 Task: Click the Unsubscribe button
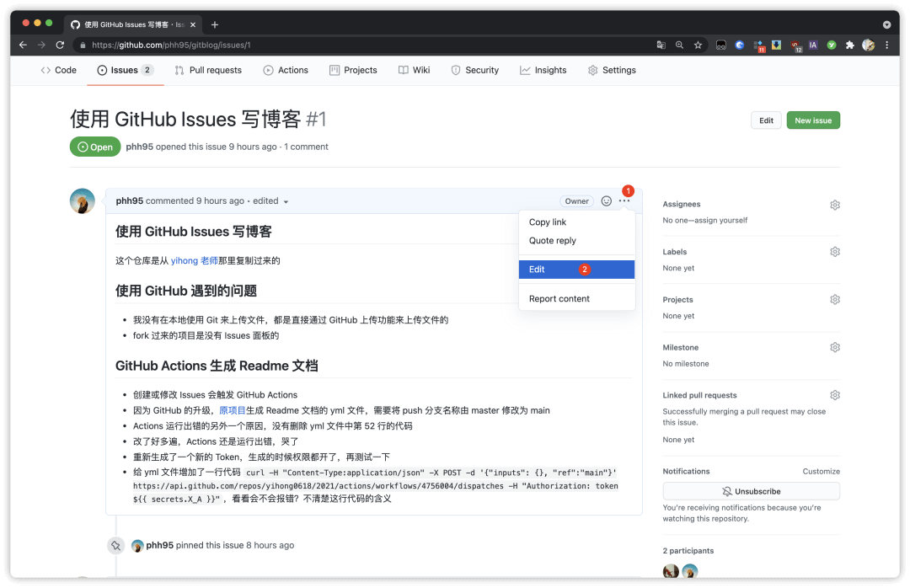pos(751,491)
